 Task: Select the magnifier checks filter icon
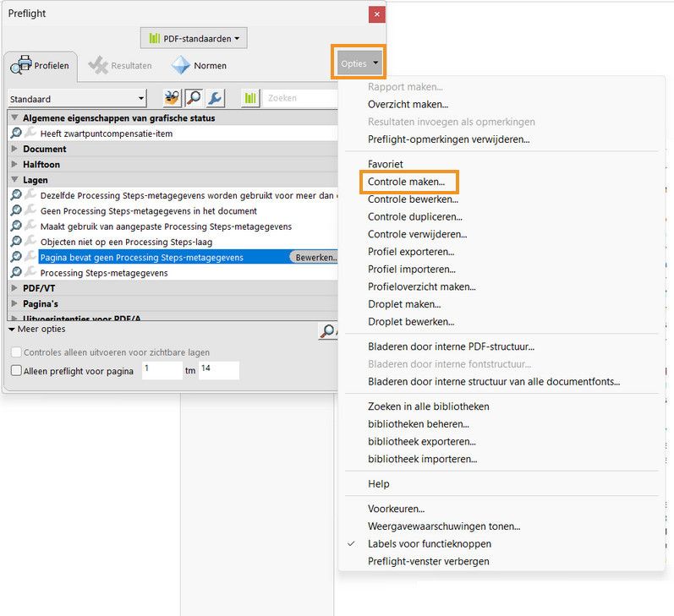(x=194, y=98)
